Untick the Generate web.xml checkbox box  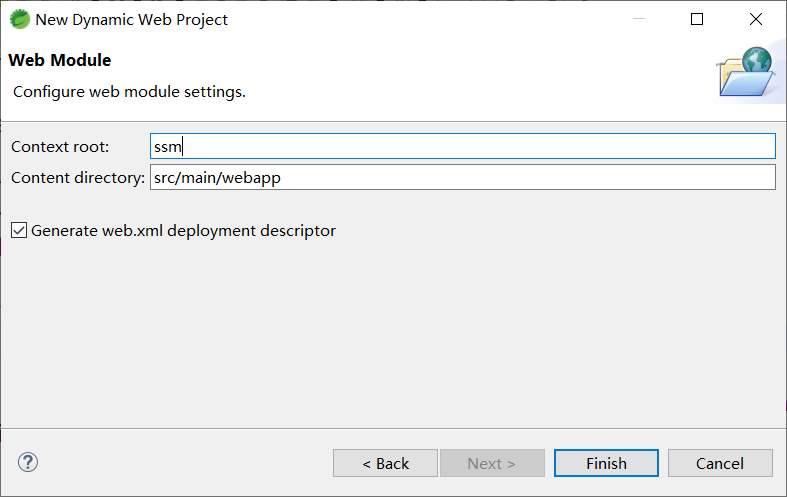coord(19,231)
